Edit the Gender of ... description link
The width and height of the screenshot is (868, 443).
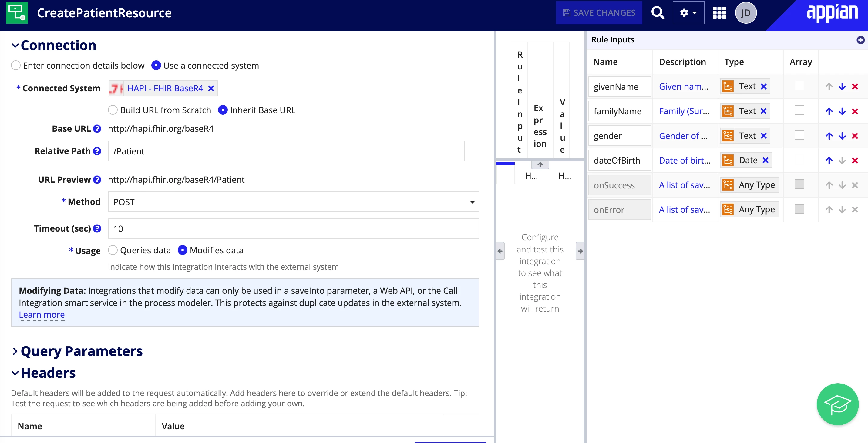683,136
